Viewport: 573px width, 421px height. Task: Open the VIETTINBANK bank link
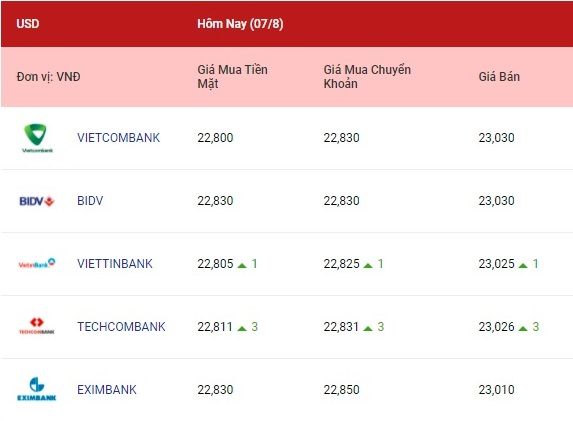[x=115, y=263]
